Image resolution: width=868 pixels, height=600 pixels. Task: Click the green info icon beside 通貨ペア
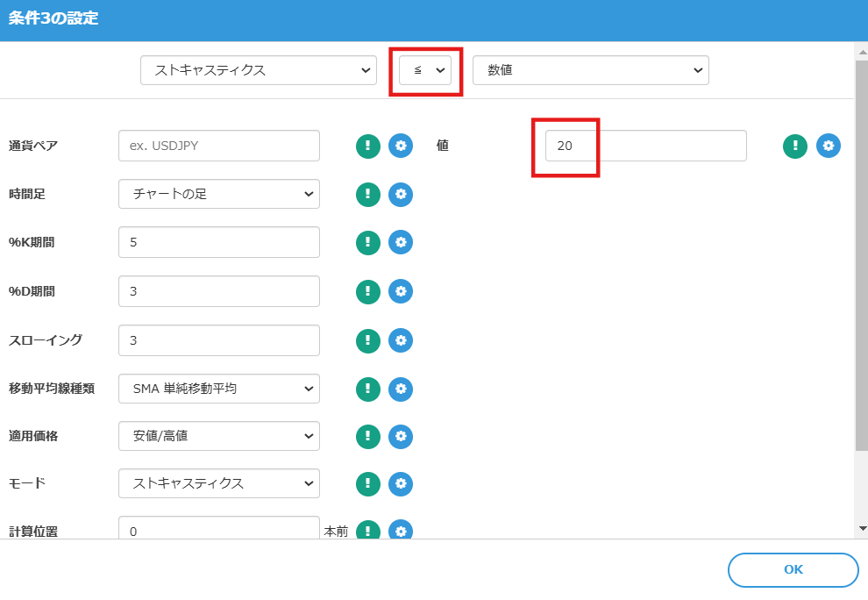(368, 146)
